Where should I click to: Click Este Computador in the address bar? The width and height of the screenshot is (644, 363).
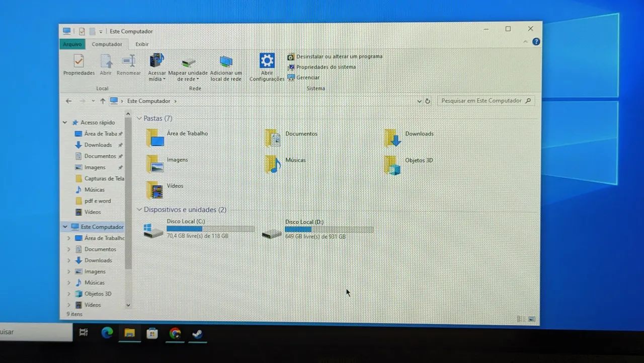point(148,101)
